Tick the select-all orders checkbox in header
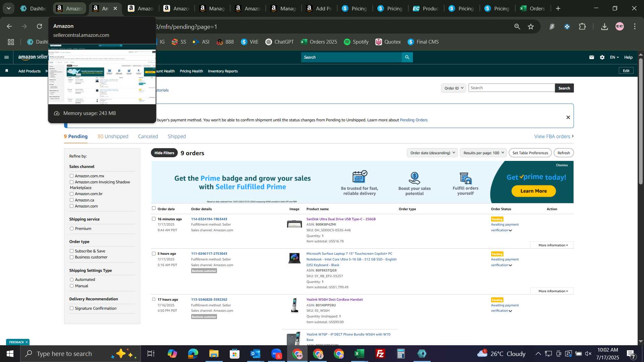Screen dimensions: 644x362 coord(154,208)
